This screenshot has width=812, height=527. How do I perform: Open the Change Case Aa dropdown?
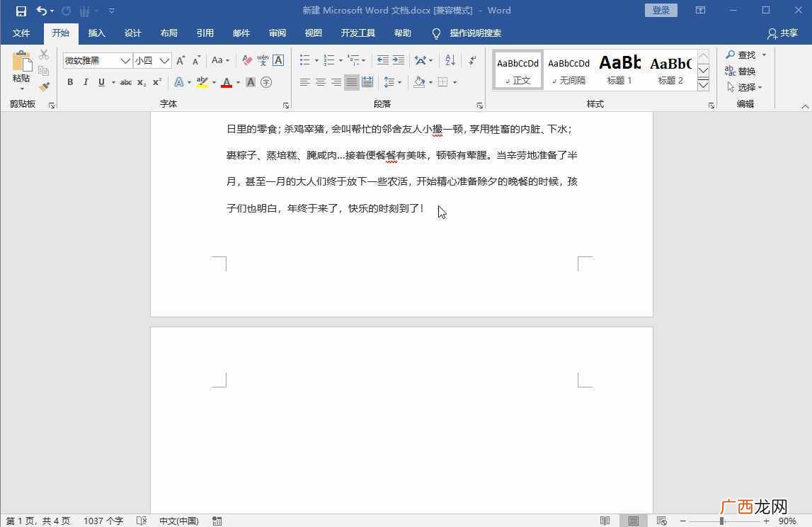click(220, 60)
